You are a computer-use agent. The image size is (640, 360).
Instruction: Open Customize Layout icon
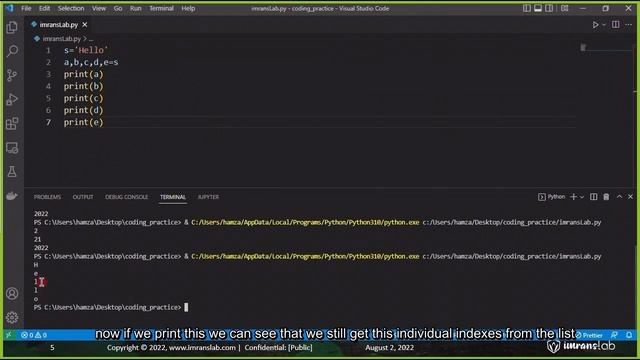(x=564, y=8)
